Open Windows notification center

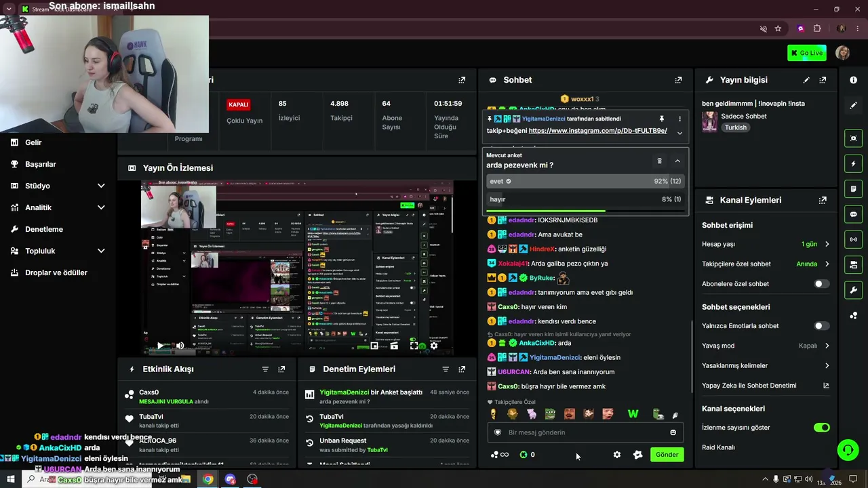853,479
